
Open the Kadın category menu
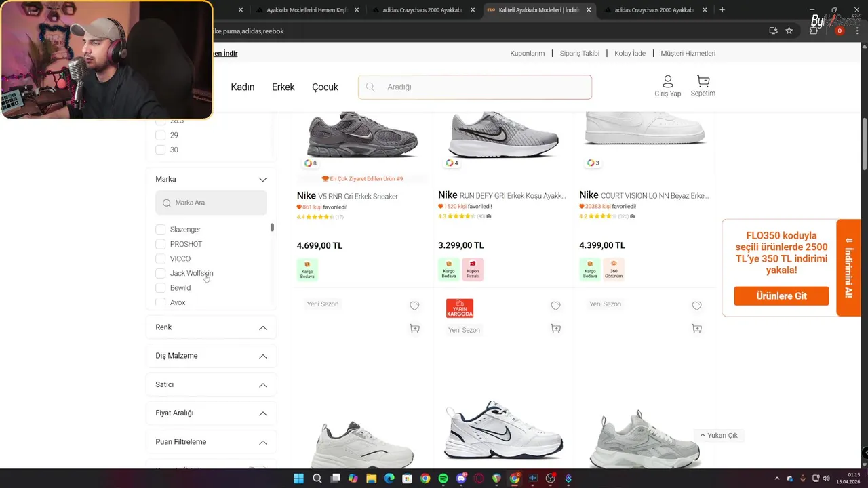tap(243, 87)
